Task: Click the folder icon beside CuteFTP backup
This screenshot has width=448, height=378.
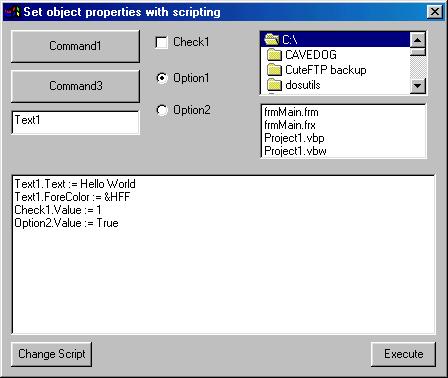Action: pyautogui.click(x=274, y=70)
